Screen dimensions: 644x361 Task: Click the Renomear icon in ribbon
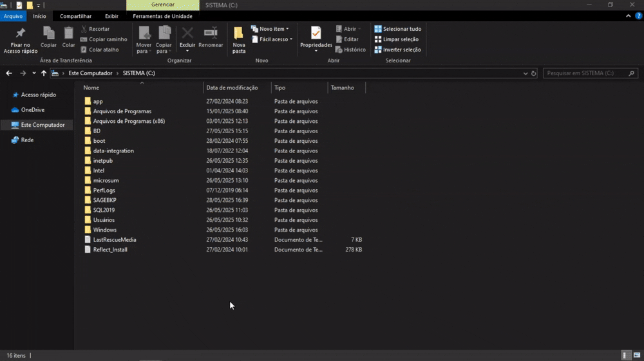tap(211, 33)
